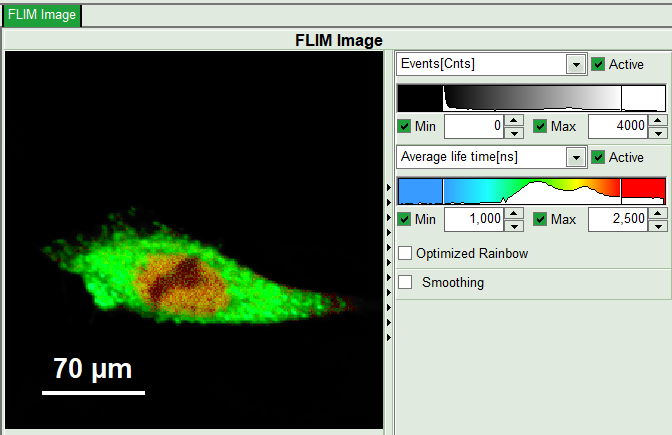Uncheck Max checkbox for average lifetime
672x435 pixels.
click(x=540, y=219)
